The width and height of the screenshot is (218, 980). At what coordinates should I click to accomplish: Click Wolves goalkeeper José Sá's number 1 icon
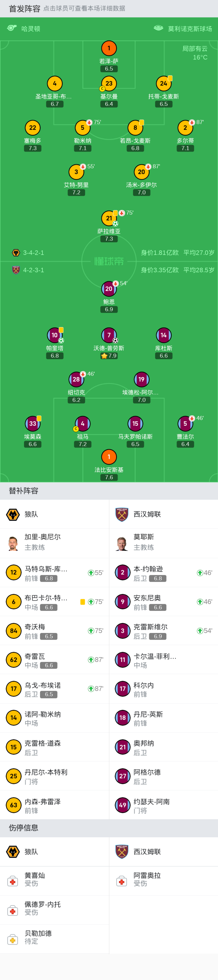click(x=109, y=48)
